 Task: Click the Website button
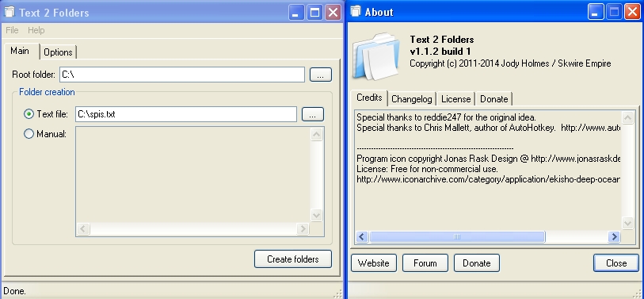tap(374, 263)
